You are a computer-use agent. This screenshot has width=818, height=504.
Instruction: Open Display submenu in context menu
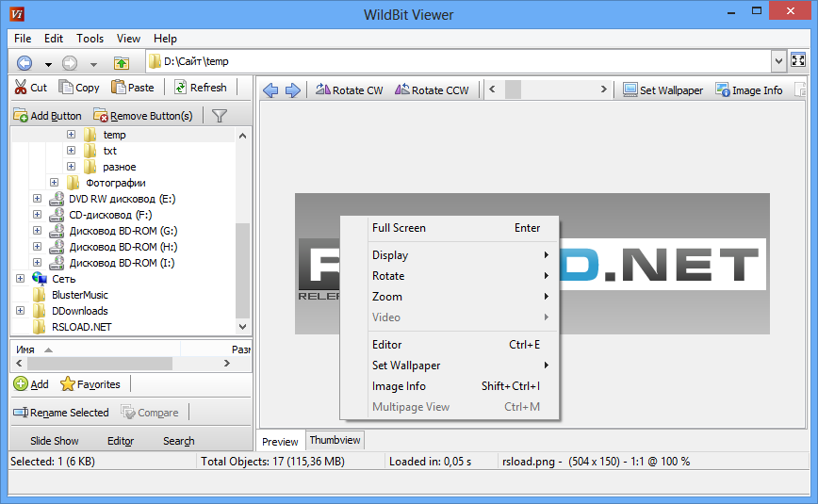tap(450, 255)
